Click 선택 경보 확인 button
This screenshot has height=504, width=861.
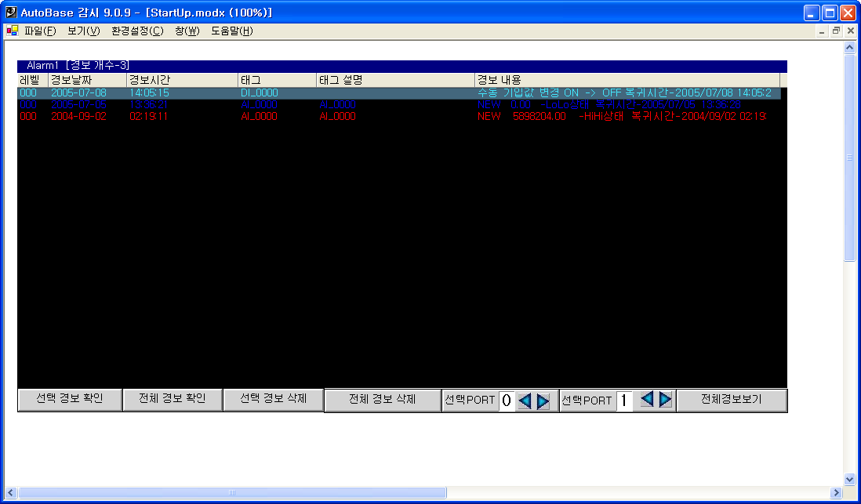tap(70, 399)
